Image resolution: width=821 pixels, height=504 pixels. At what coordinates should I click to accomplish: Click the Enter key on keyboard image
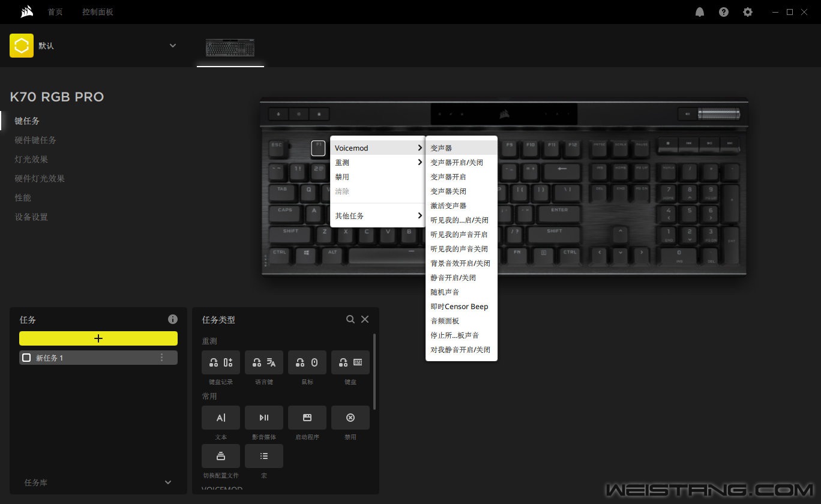[x=559, y=212]
